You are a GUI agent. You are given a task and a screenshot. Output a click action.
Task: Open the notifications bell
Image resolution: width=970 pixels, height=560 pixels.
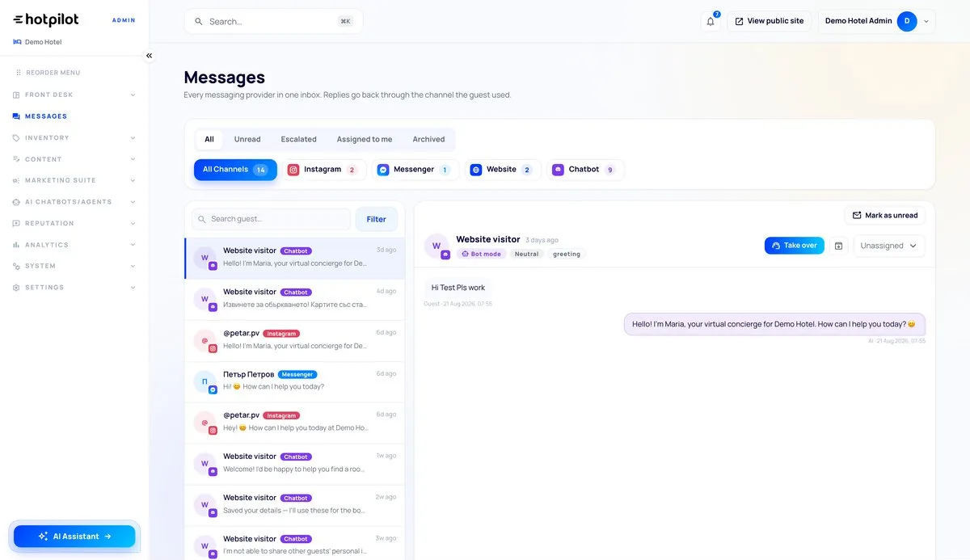[x=711, y=21]
